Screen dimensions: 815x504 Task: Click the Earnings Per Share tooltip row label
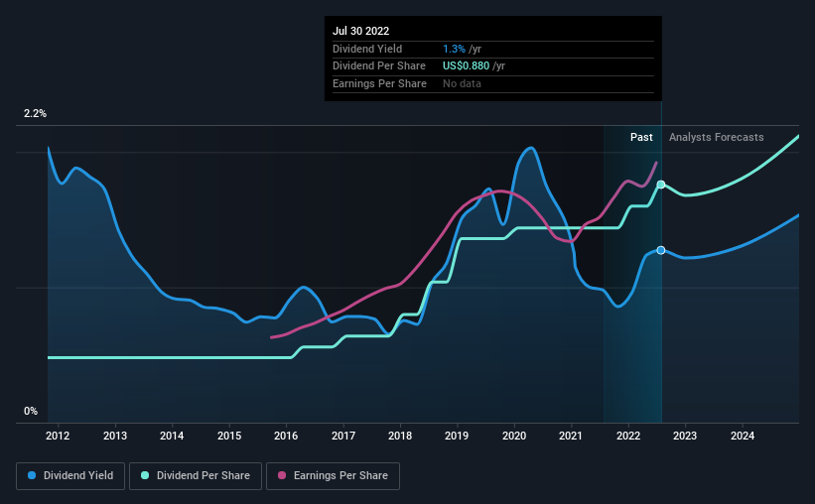379,83
